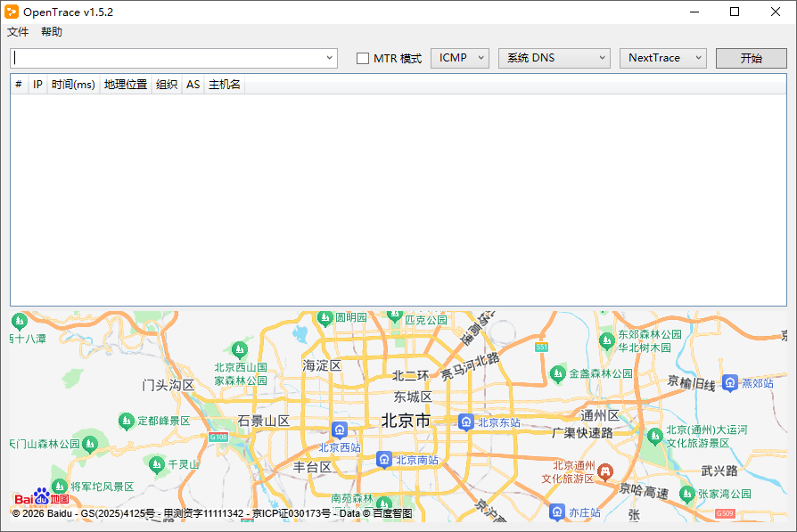Click the 千灵山 park marker icon
This screenshot has height=532, width=797.
click(x=157, y=464)
